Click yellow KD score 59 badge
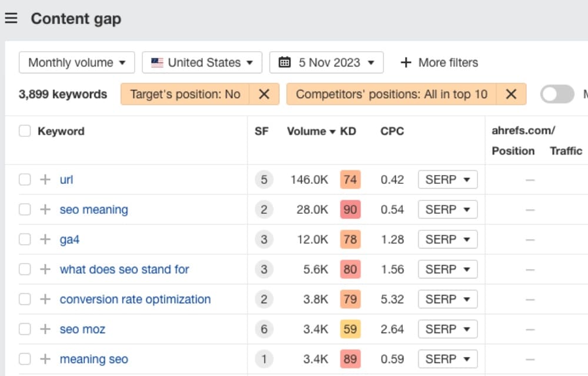588x376 pixels. click(350, 329)
